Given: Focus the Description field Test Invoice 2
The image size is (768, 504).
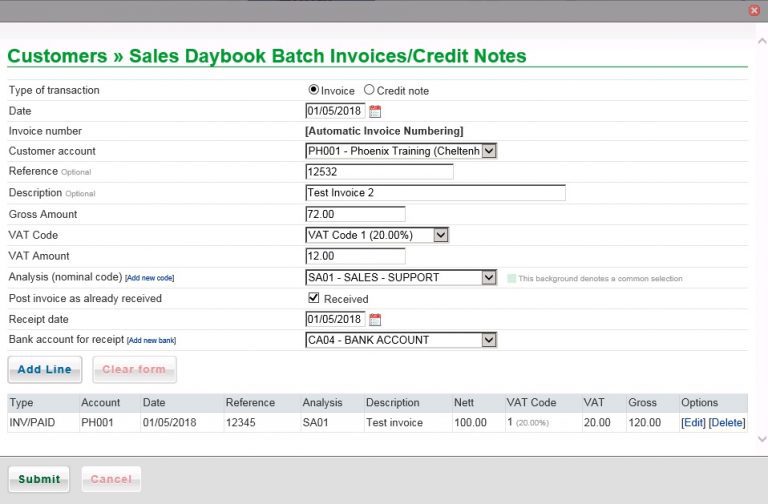Looking at the screenshot, I should click(435, 192).
